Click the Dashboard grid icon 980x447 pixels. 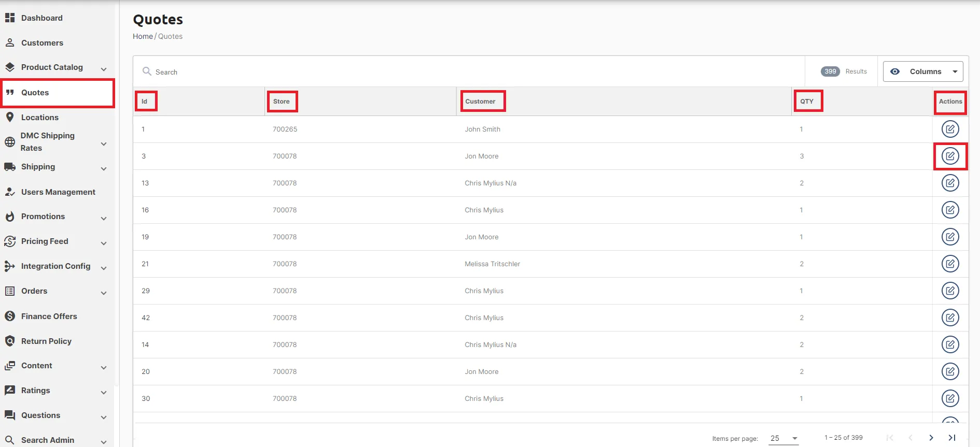(x=10, y=18)
